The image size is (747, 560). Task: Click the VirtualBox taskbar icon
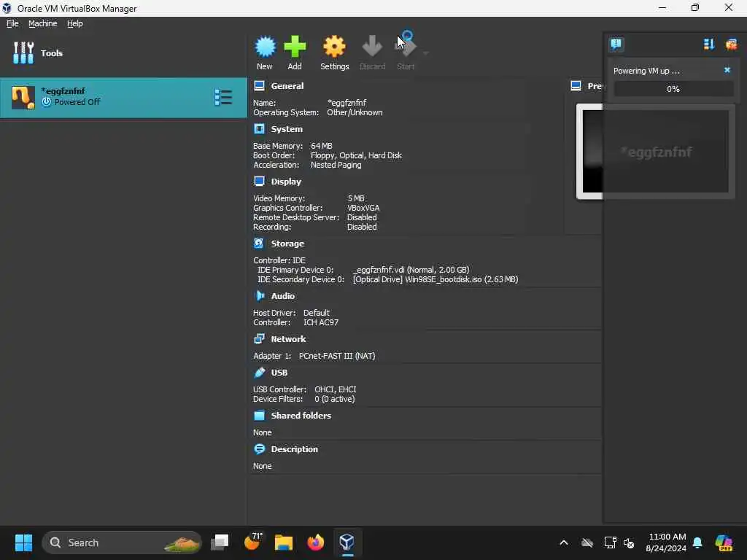(x=347, y=542)
